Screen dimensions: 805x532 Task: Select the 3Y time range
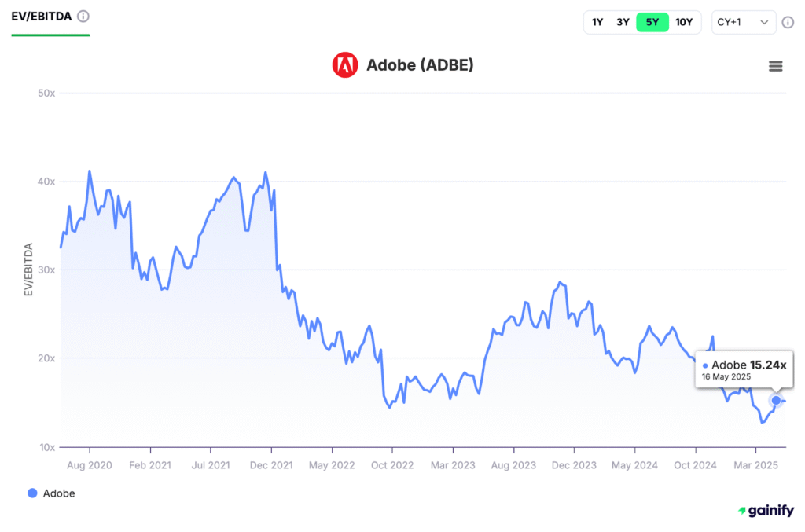click(623, 22)
